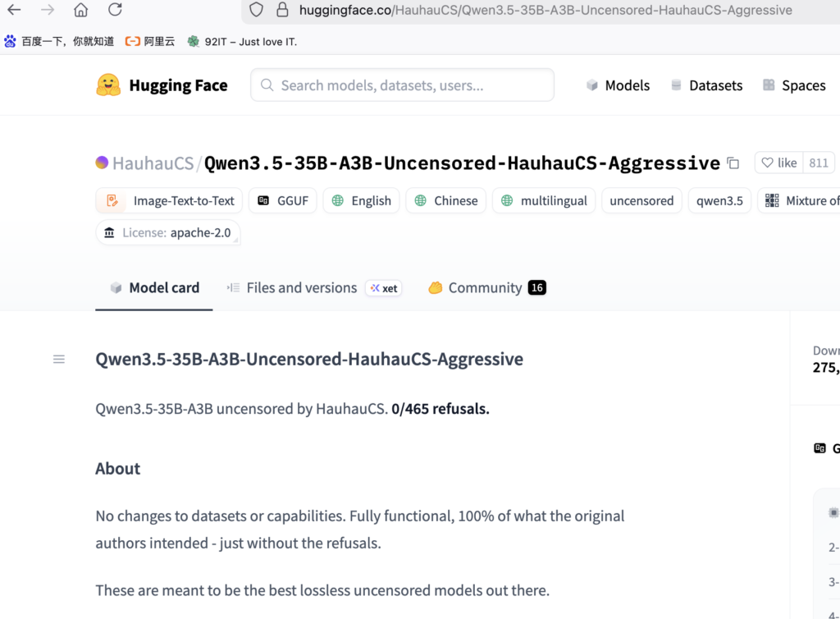This screenshot has width=840, height=619.
Task: Open the table of contents menu icon
Action: coord(59,359)
